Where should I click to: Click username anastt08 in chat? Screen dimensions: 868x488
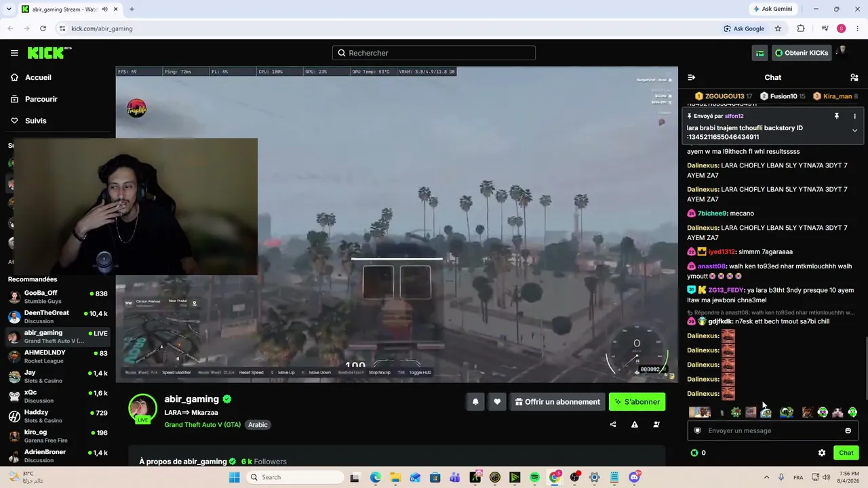coord(711,266)
